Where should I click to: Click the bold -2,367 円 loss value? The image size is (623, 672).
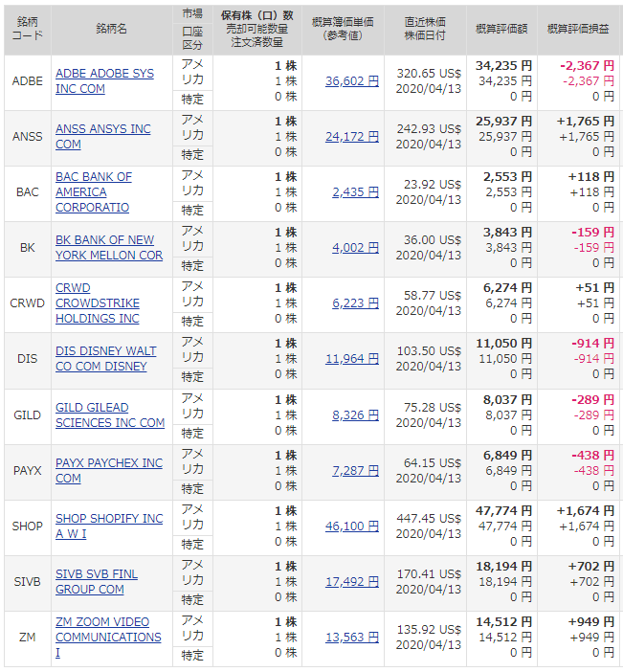(x=588, y=66)
